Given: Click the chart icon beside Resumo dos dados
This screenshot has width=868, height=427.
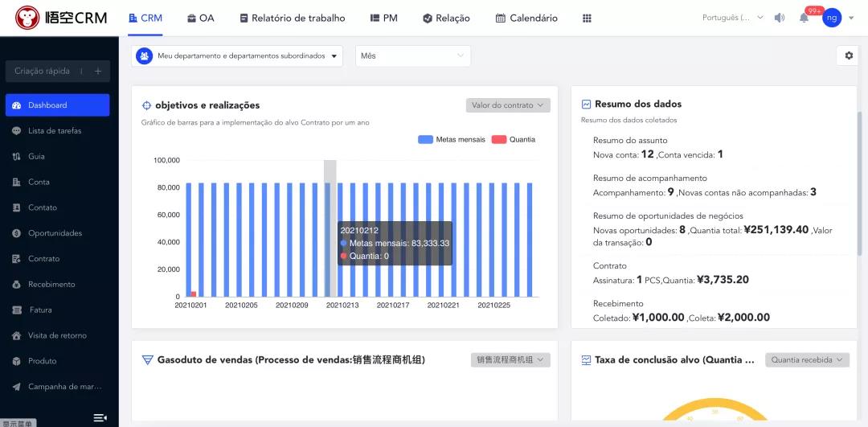Looking at the screenshot, I should [x=586, y=104].
